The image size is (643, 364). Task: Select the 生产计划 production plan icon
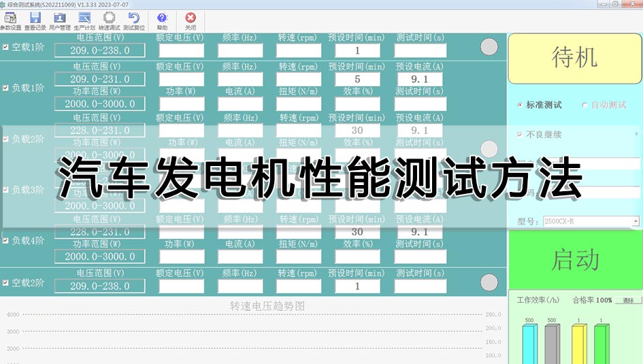point(84,20)
